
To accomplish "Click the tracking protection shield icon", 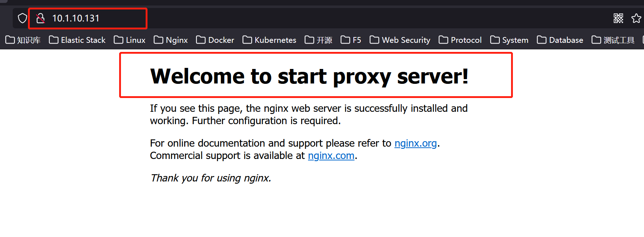I will point(23,18).
